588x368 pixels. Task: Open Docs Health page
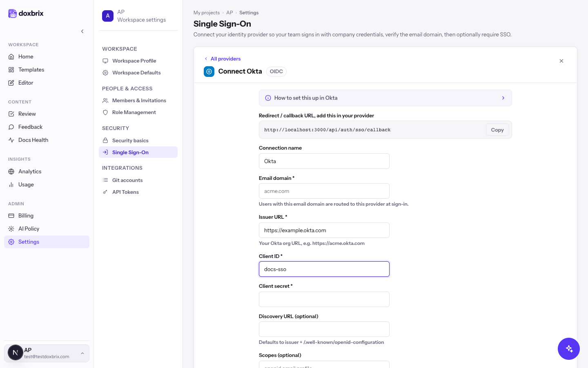point(47,140)
